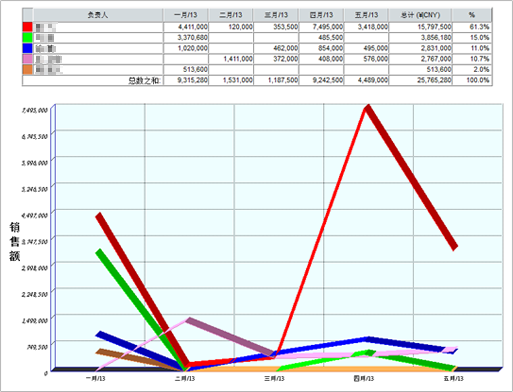513x392 pixels.
Task: Click the 三月/13 label under the chart
Action: 274,379
